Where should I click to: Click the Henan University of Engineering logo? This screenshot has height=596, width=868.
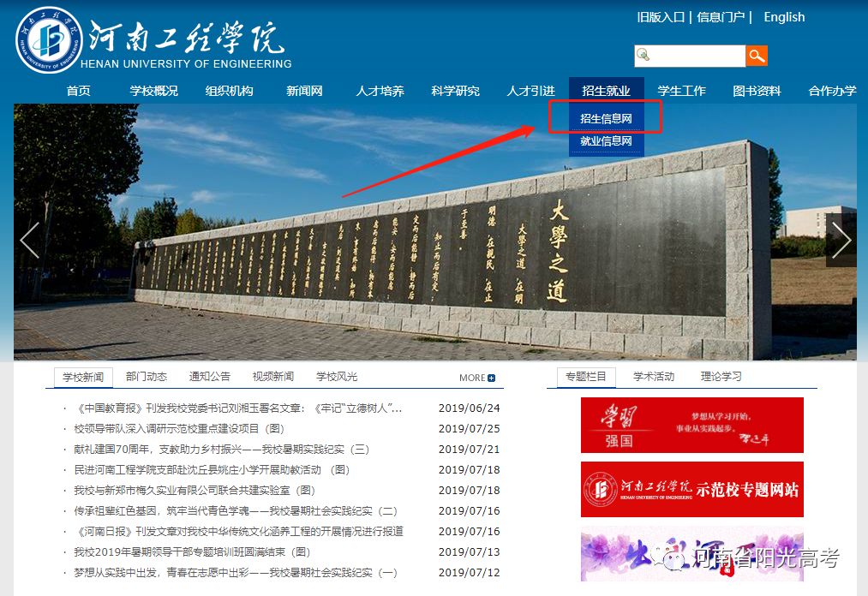point(154,40)
